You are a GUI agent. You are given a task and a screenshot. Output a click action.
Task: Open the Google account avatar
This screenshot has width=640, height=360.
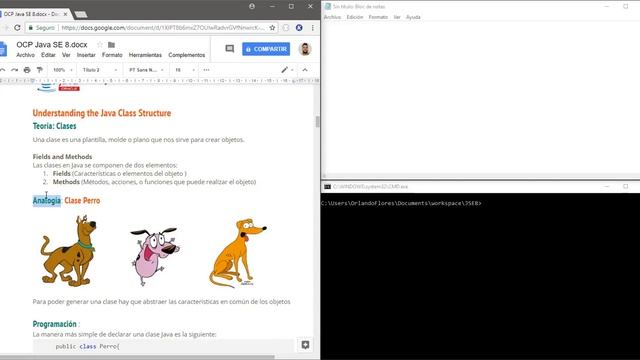coord(305,49)
